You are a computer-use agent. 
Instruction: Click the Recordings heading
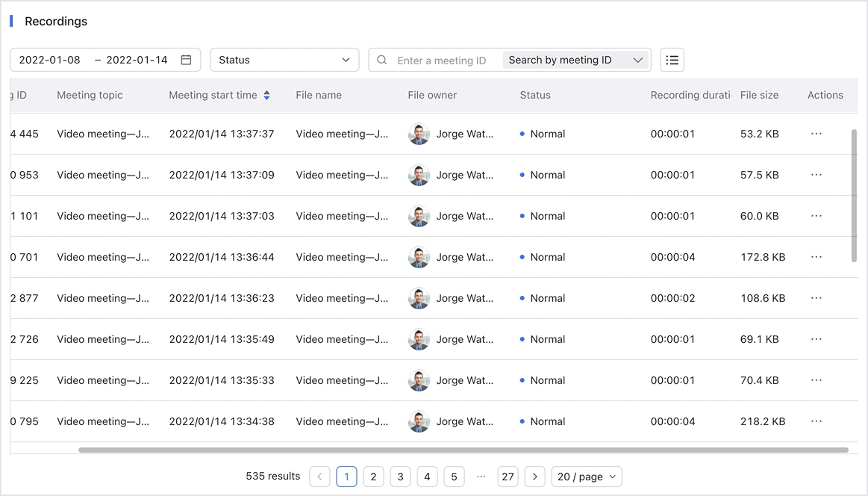click(x=56, y=21)
